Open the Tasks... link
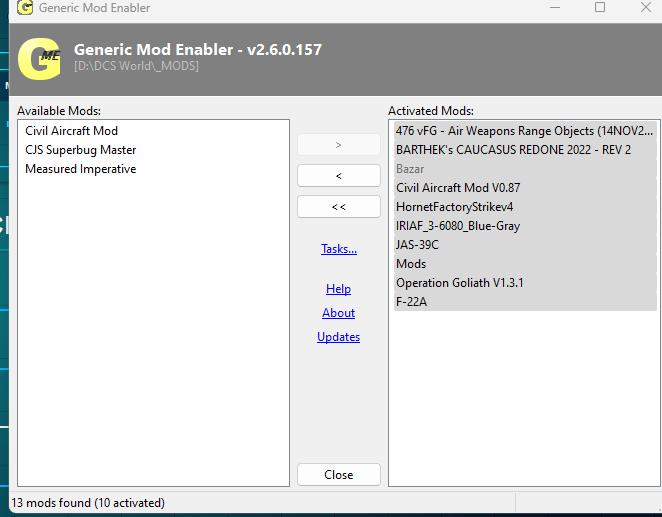Viewport: 662px width, 517px height. tap(339, 249)
